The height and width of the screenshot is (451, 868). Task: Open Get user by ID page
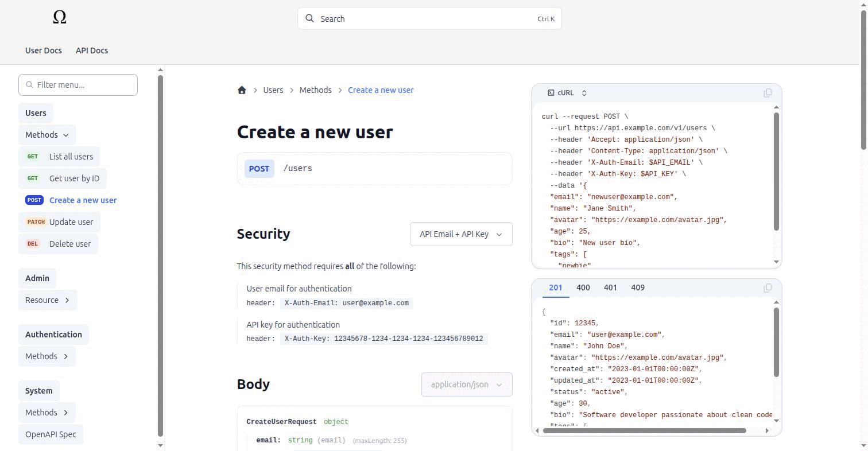point(63,178)
